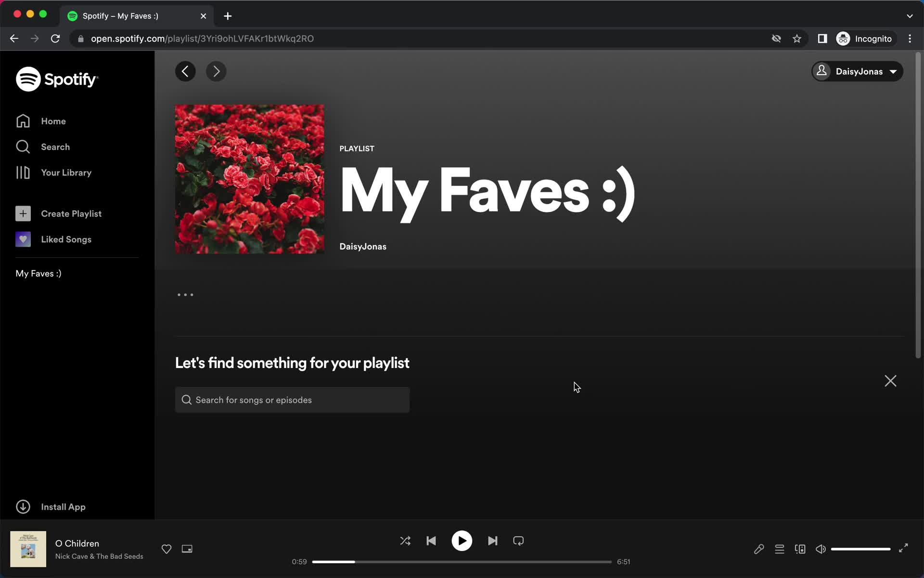The image size is (924, 578).
Task: Click the Search for songs input field
Action: coord(294,399)
